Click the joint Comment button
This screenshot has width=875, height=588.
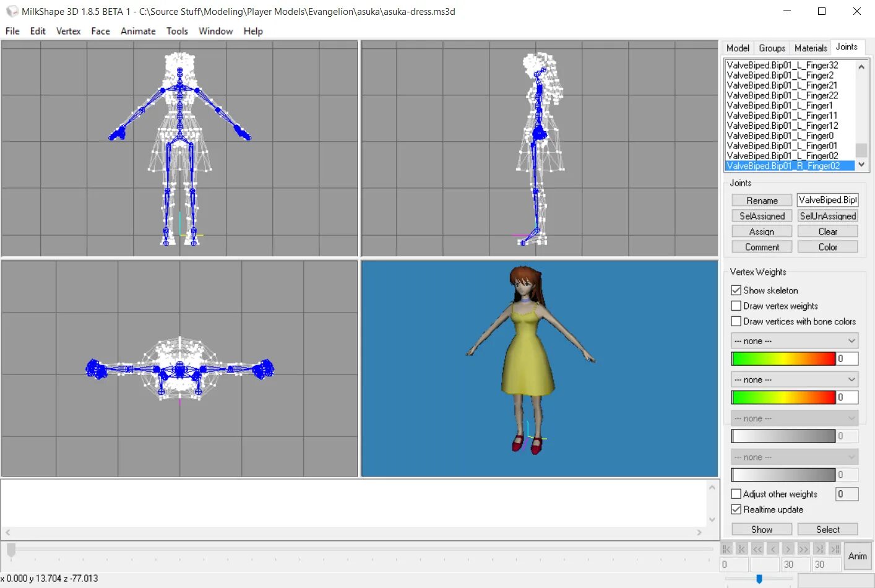coord(762,247)
